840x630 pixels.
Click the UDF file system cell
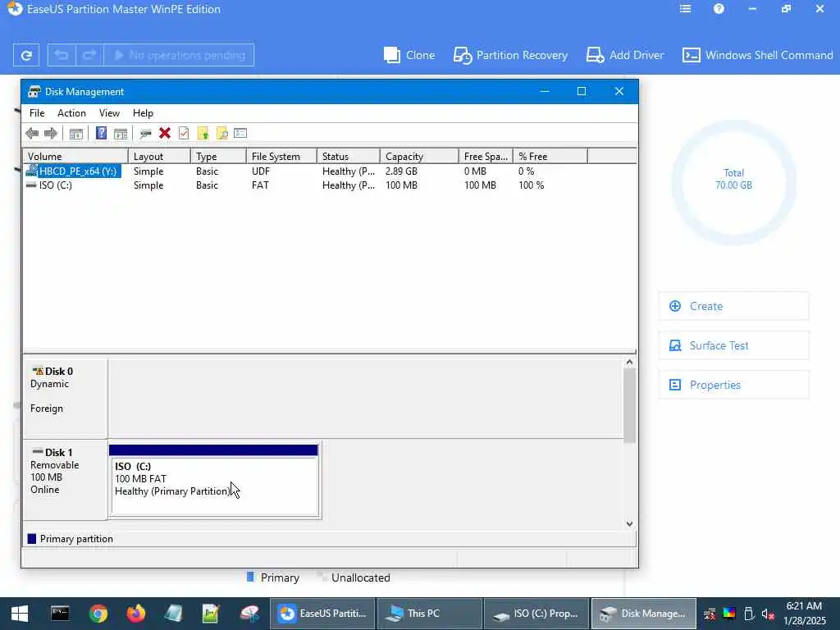coord(261,171)
